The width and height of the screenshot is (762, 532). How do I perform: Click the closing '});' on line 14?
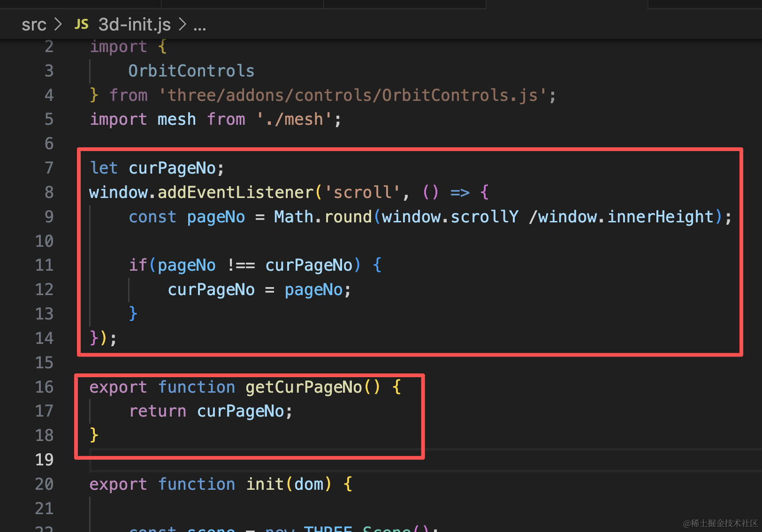click(x=103, y=338)
